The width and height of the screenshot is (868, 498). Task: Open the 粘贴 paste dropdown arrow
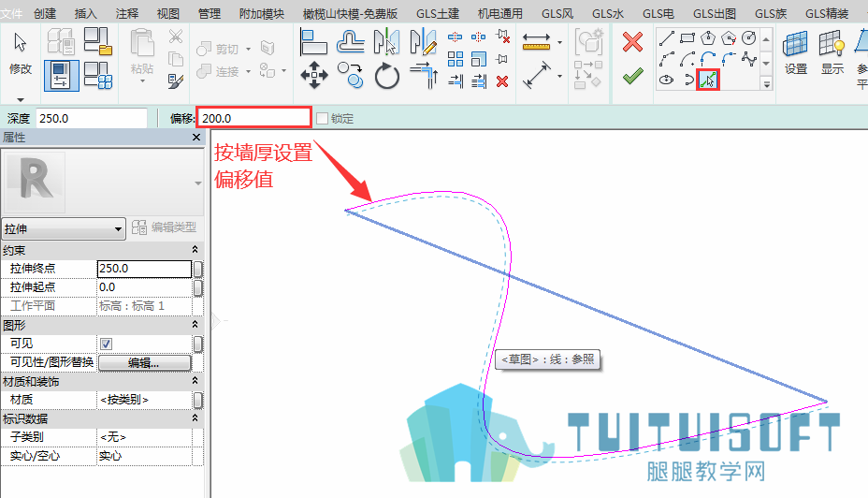pos(142,81)
